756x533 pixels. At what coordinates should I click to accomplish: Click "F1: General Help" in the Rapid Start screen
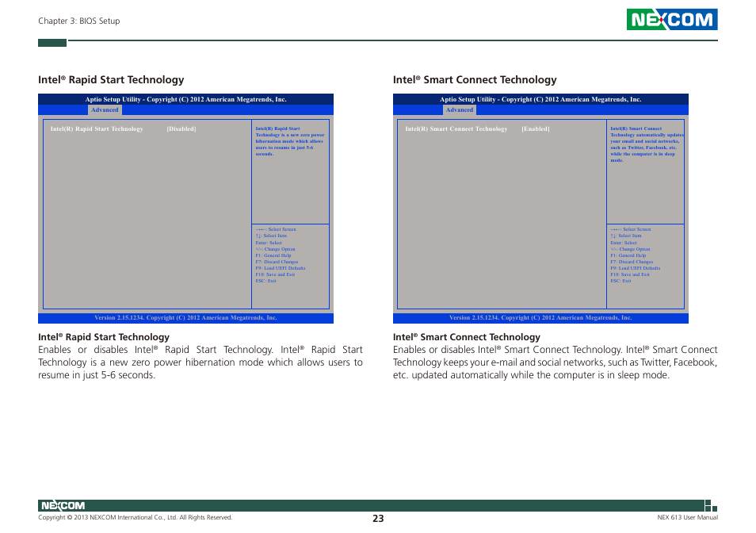[x=273, y=255]
